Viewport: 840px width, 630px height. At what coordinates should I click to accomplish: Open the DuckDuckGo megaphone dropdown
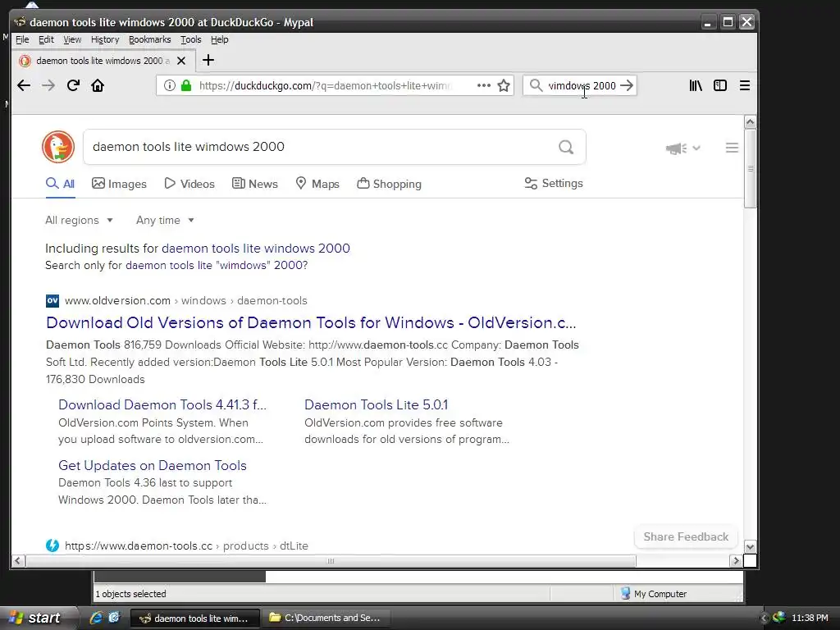pyautogui.click(x=683, y=148)
